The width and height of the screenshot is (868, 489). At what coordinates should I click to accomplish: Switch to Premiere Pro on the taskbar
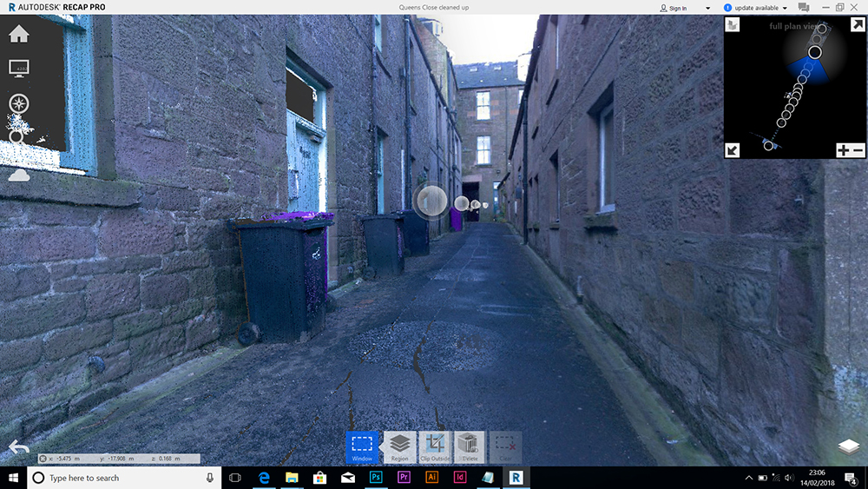click(x=404, y=478)
